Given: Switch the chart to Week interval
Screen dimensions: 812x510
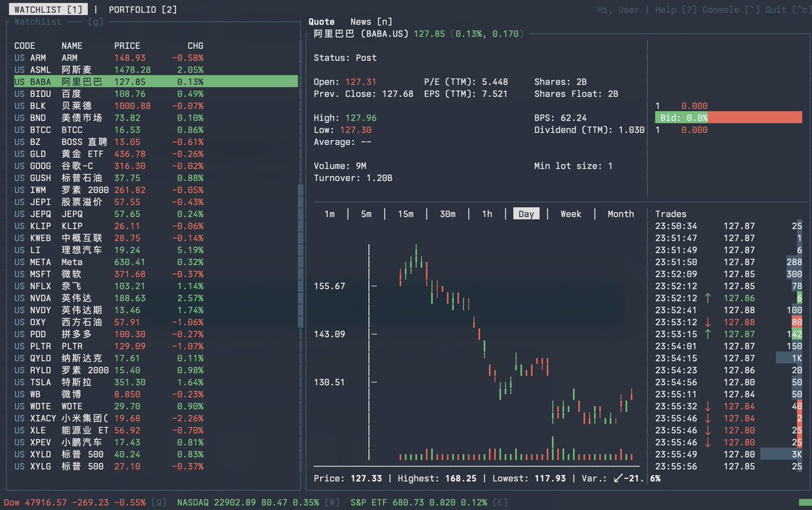Looking at the screenshot, I should [570, 214].
